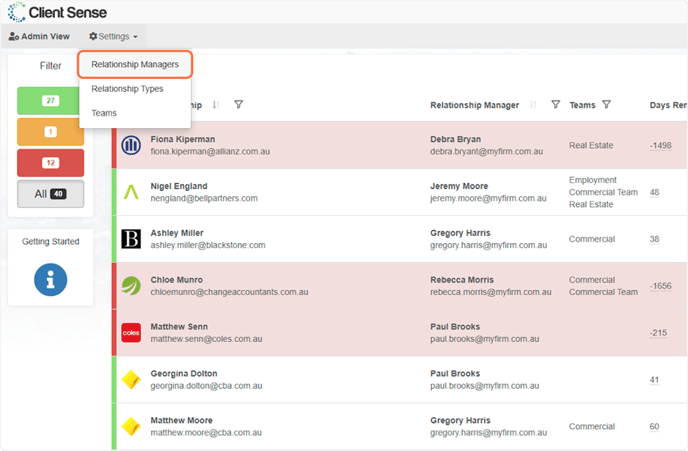Click email jeremy.moore@myfirm.com.au
The image size is (688, 451).
(x=488, y=198)
